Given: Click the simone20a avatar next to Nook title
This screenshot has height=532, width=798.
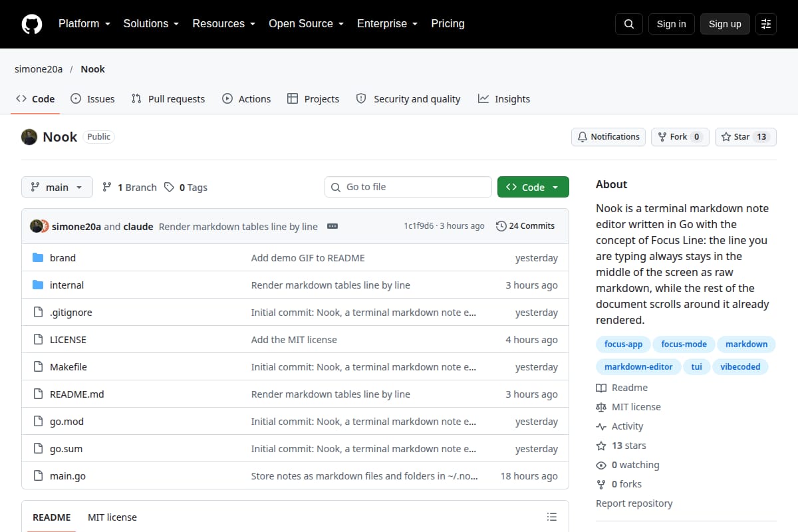Looking at the screenshot, I should click(x=29, y=137).
